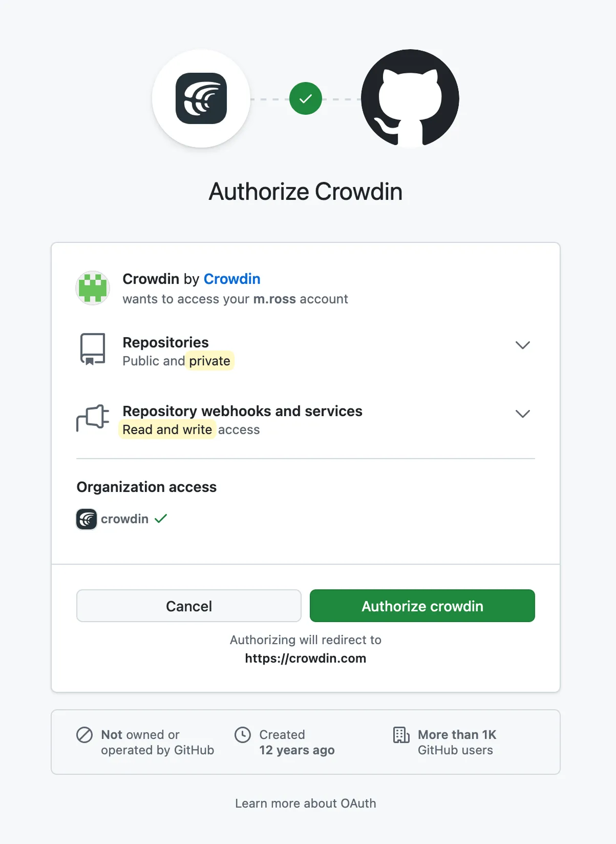Screen dimensions: 616x844
Task: Click the Not owned prohibition icon
Action: (x=85, y=735)
